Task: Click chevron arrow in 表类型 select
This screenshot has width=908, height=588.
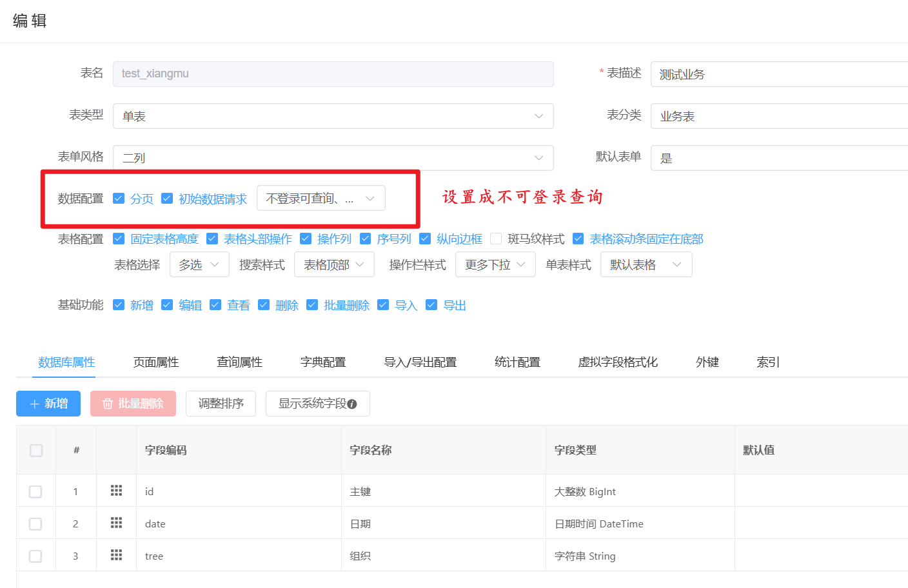Action: 538,116
